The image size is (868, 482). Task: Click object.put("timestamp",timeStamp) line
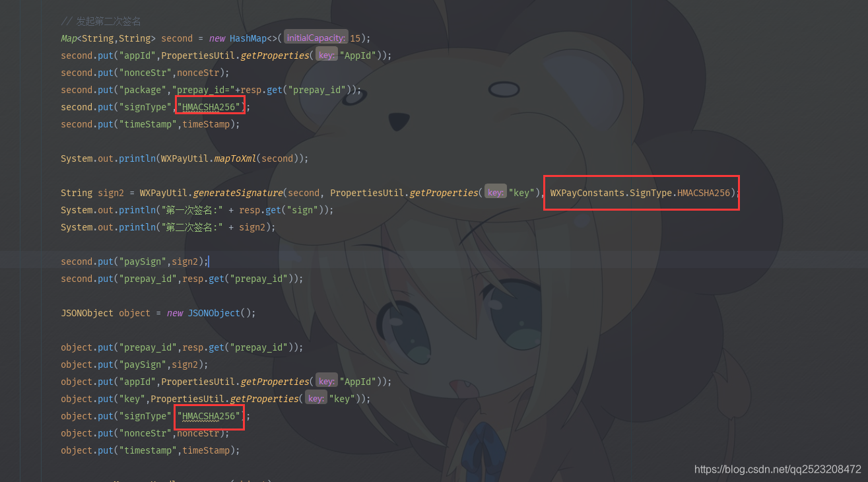click(150, 450)
